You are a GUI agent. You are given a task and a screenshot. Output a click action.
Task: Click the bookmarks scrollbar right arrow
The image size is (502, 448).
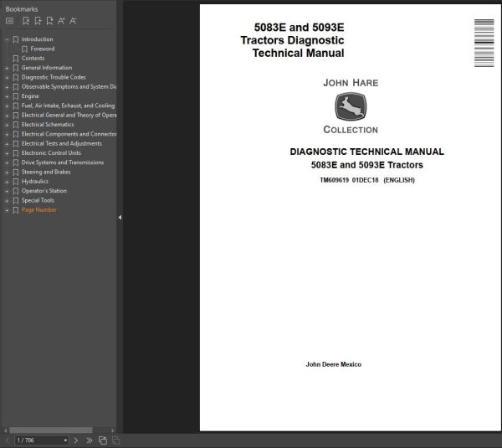click(x=112, y=430)
